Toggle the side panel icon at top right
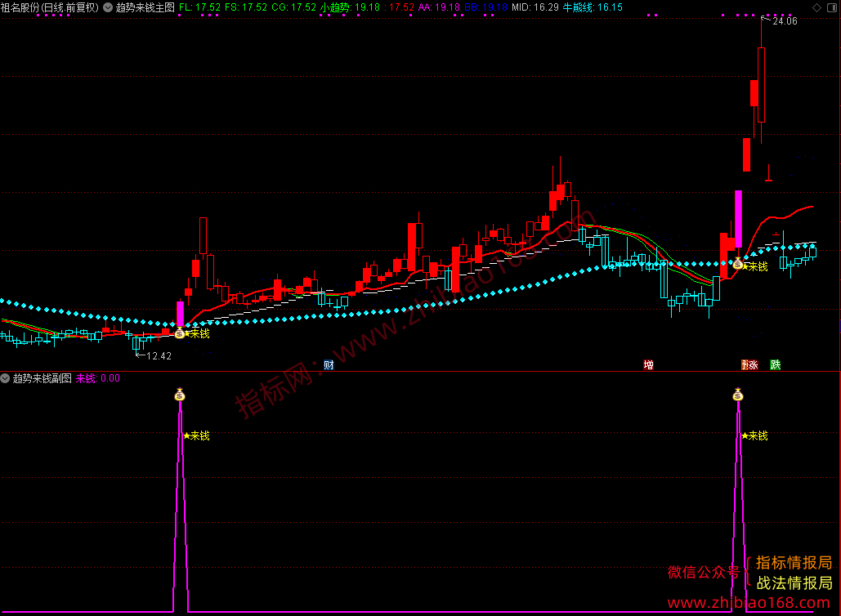Screen dimensions: 841x616 832,7
